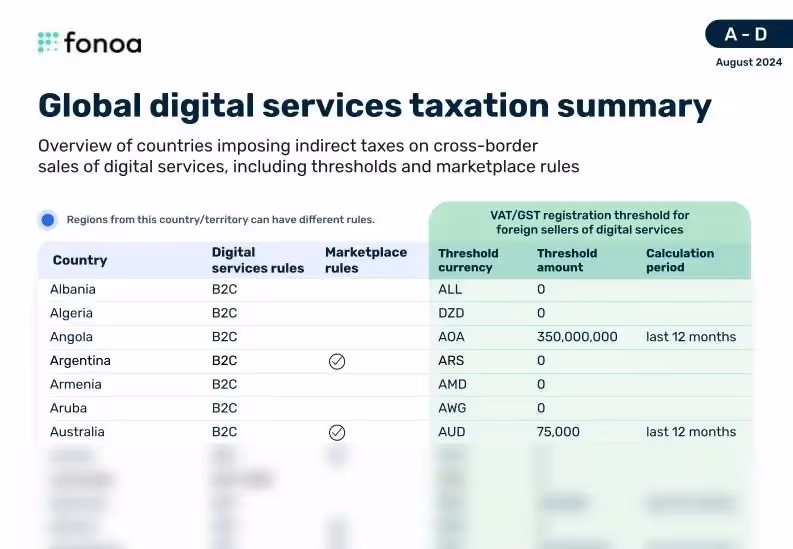Select the Marketplace rules column header
793x549 pixels.
[x=366, y=260]
